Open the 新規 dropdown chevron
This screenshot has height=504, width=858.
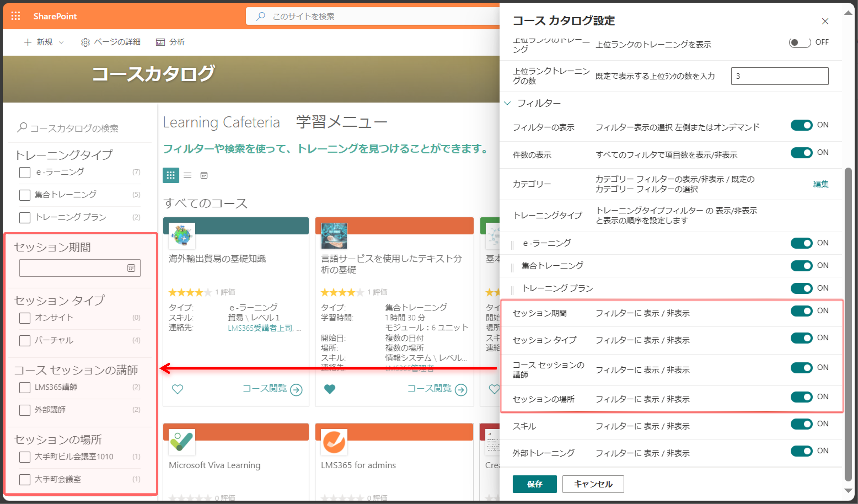[61, 42]
